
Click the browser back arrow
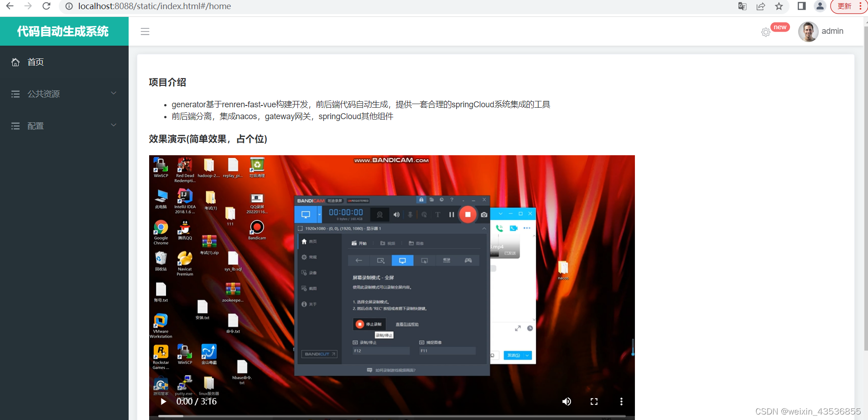tap(10, 6)
